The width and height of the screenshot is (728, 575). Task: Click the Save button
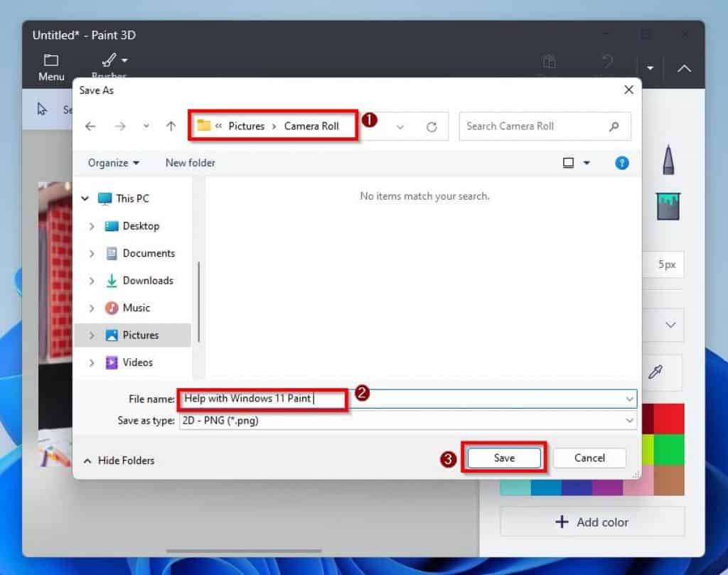[x=504, y=458]
